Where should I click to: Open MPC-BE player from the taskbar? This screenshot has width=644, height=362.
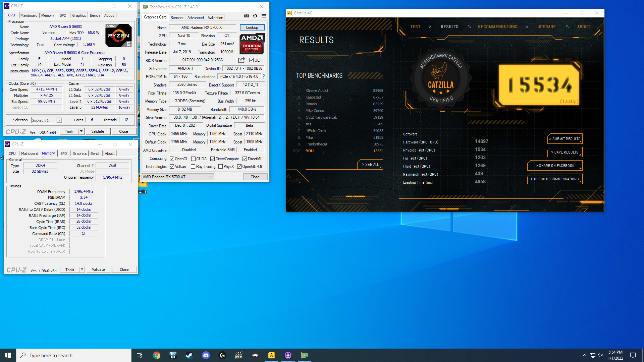(x=239, y=355)
